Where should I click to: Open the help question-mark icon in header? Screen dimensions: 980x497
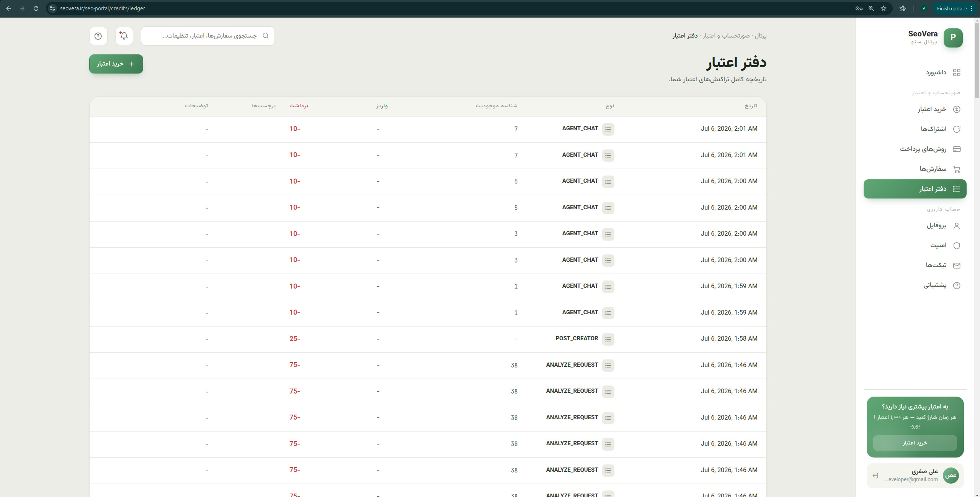[98, 36]
